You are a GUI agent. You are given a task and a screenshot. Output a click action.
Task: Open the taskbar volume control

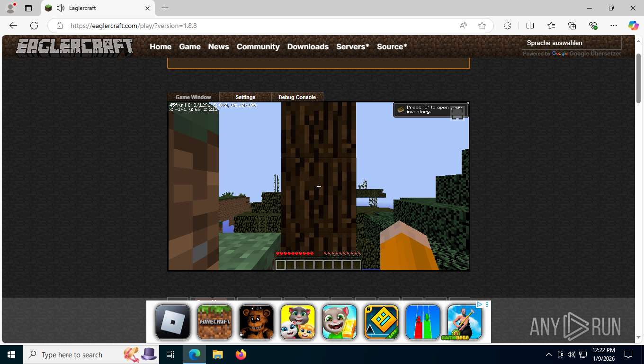pyautogui.click(x=571, y=355)
